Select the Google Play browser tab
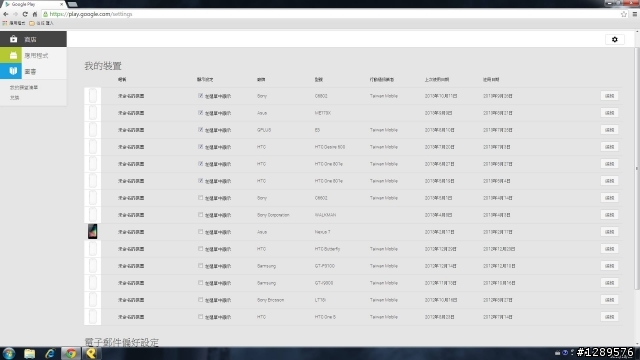The width and height of the screenshot is (640, 360). pyautogui.click(x=34, y=4)
